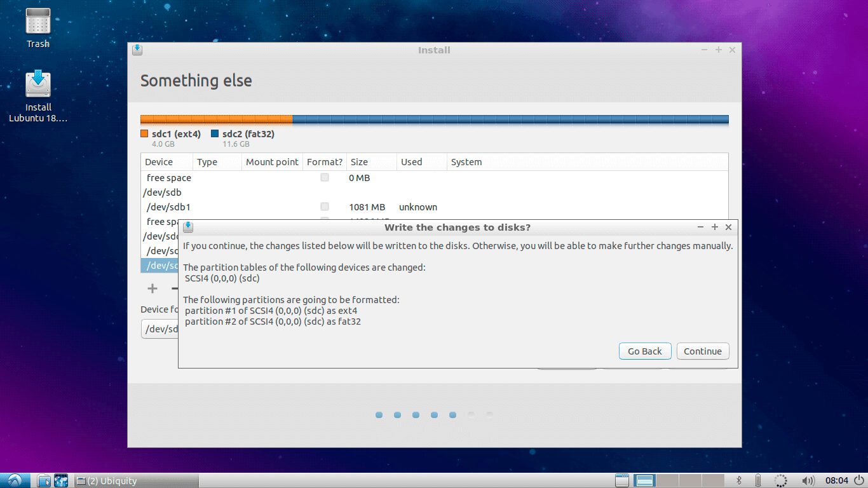Click the orange sdc1 ext4 legend swatch
Image resolution: width=868 pixels, height=488 pixels.
pos(144,133)
